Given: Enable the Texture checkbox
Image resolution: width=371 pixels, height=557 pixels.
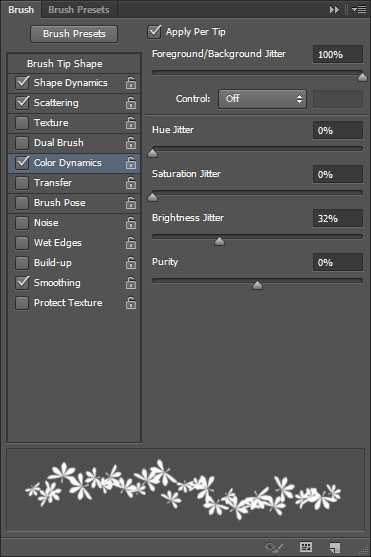Looking at the screenshot, I should pos(22,123).
